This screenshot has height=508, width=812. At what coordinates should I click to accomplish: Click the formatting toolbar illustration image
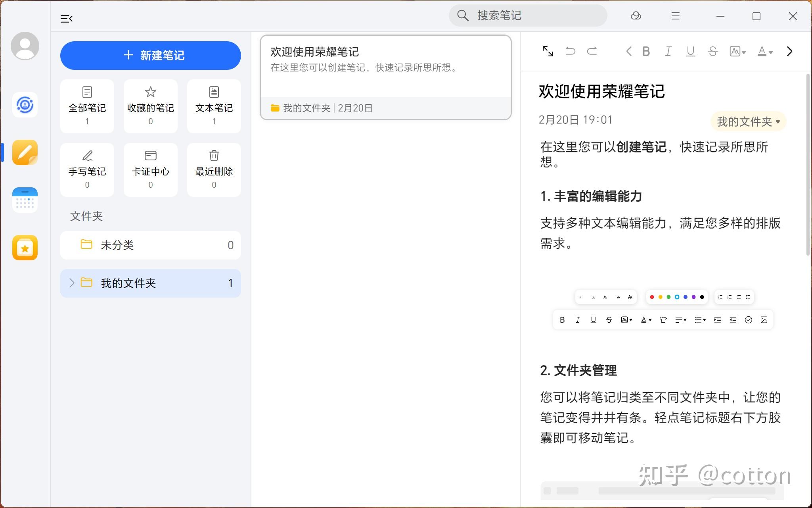(x=663, y=310)
